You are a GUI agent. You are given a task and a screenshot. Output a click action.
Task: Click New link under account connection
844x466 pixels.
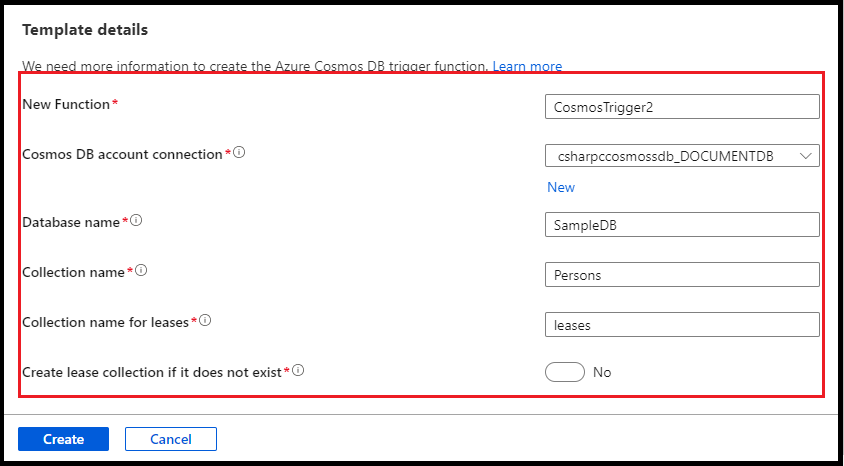point(561,187)
